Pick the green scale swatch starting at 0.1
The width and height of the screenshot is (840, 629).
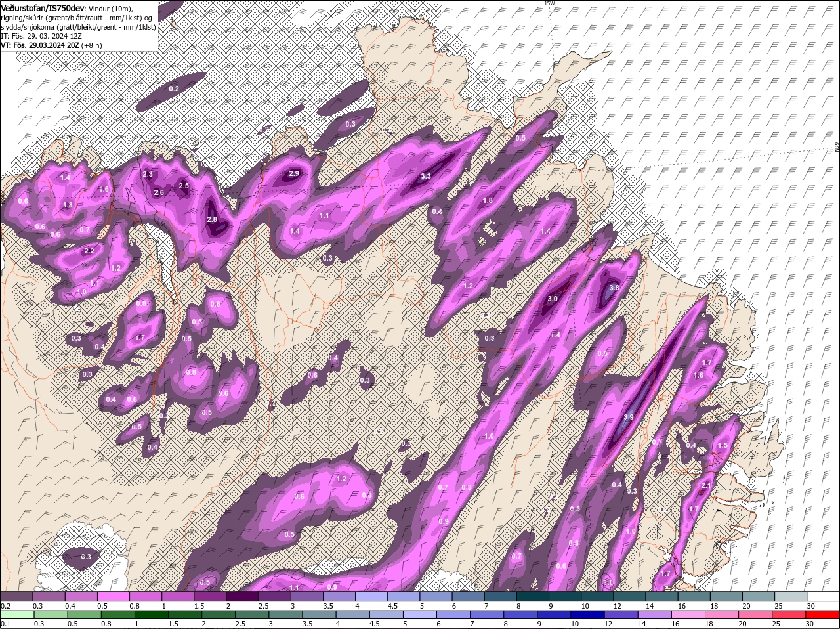[x=16, y=615]
